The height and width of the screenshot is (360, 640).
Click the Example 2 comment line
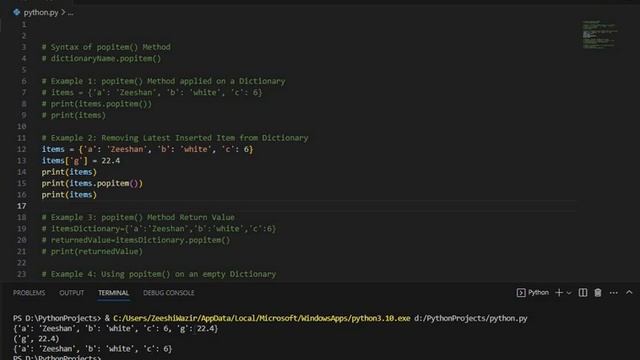click(175, 138)
